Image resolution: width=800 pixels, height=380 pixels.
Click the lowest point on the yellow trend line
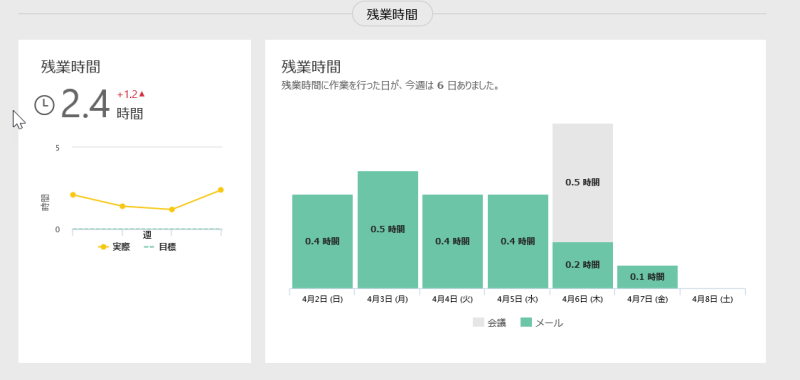172,210
